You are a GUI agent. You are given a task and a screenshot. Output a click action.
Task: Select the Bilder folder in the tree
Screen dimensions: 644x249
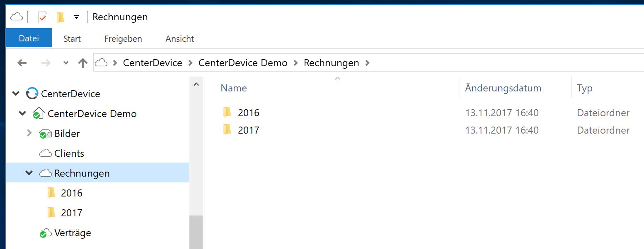point(67,134)
